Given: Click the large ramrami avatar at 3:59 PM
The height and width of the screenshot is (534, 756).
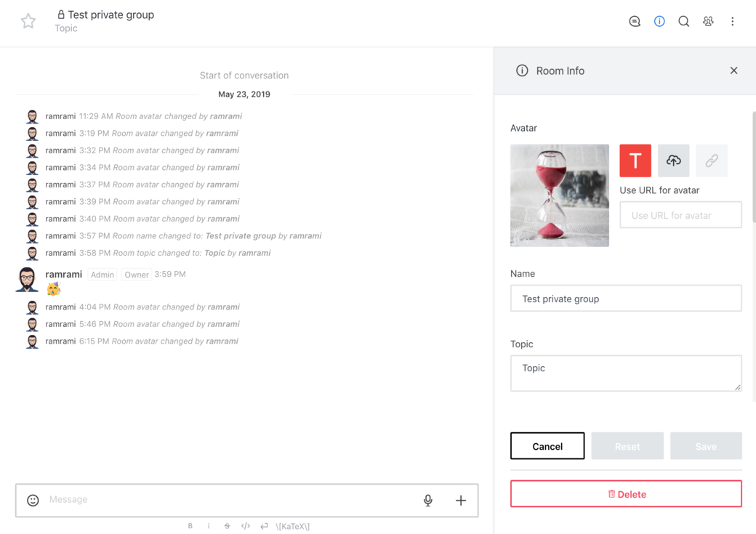Looking at the screenshot, I should tap(27, 280).
